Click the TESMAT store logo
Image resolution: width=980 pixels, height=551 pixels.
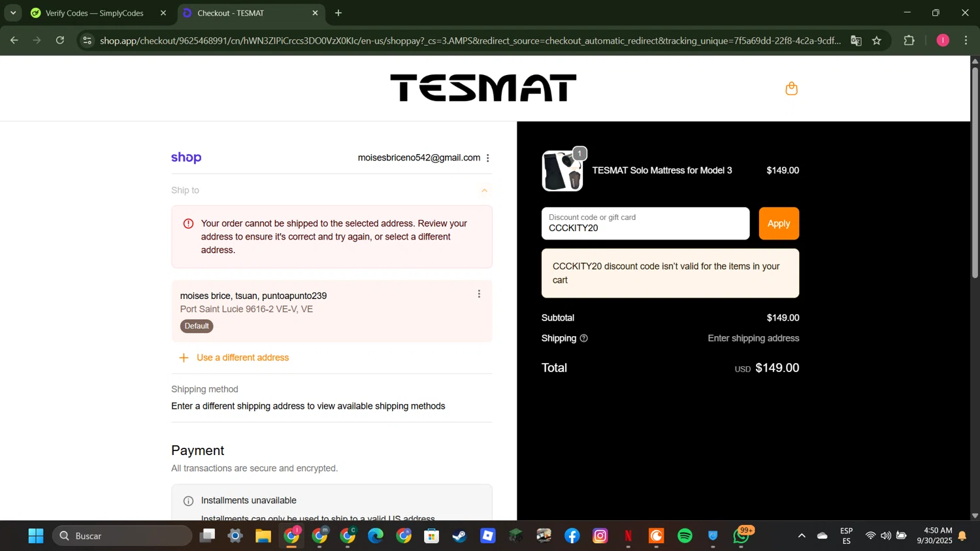coord(483,88)
